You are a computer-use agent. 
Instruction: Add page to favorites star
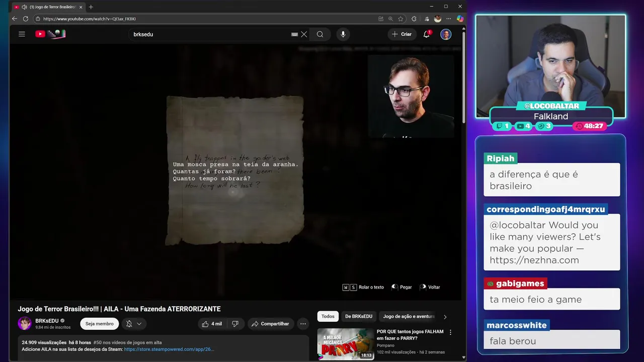pos(401,19)
